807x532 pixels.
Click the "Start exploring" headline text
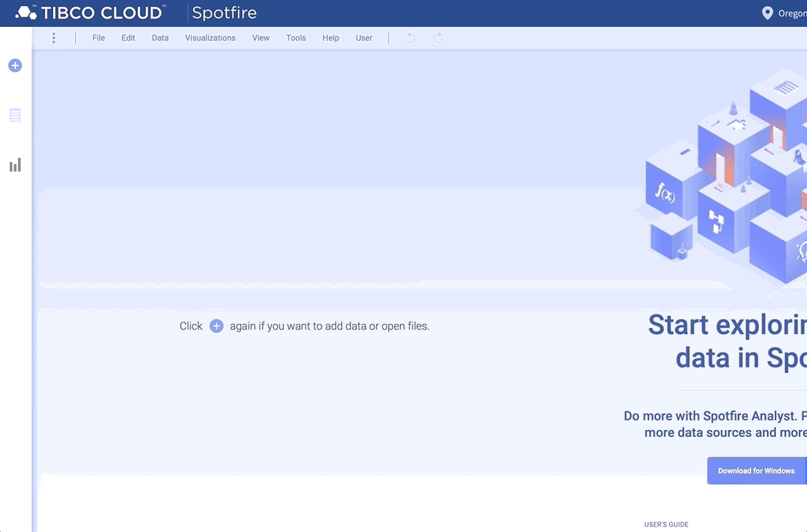tap(727, 325)
